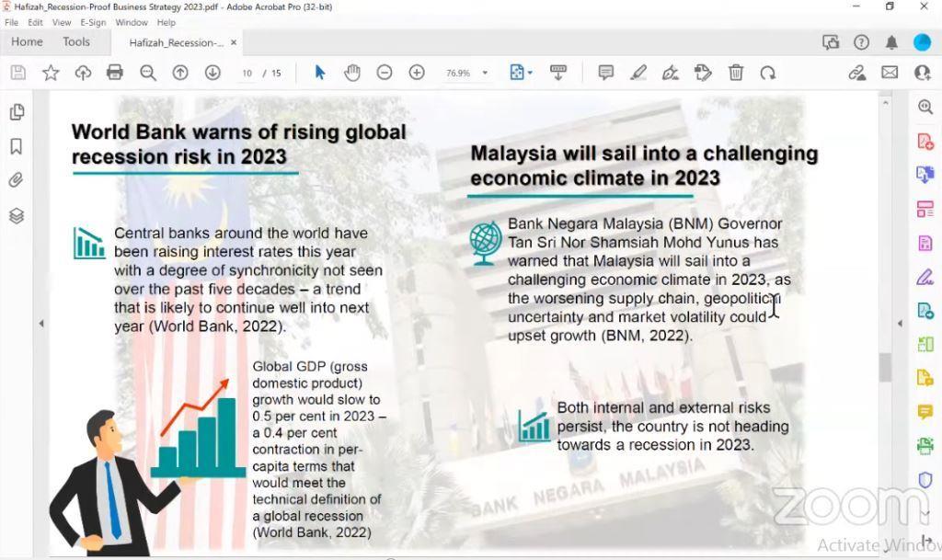The width and height of the screenshot is (942, 560).
Task: Go to next page arrow
Action: (x=213, y=73)
